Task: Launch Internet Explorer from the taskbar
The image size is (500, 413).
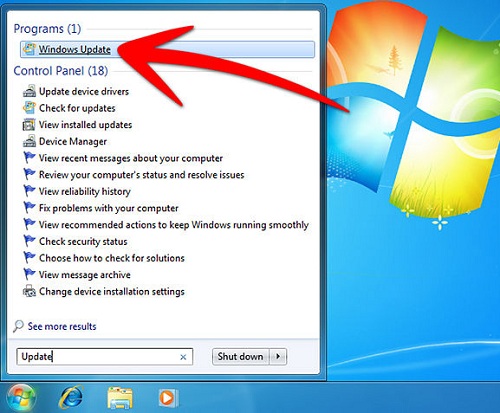Action: pos(71,397)
